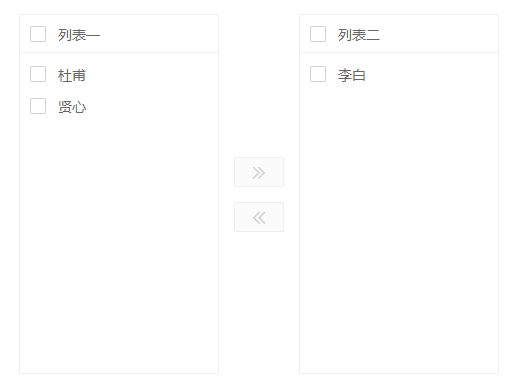Check the box next to 李白
This screenshot has width=520, height=387.
318,74
